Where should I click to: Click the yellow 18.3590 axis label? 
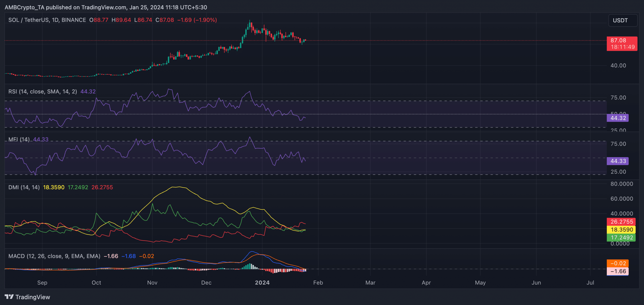click(621, 230)
